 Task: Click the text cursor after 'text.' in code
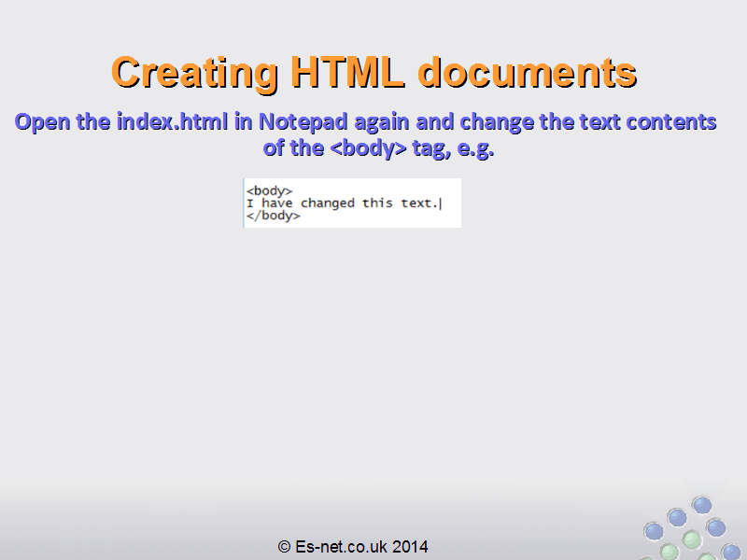click(440, 203)
